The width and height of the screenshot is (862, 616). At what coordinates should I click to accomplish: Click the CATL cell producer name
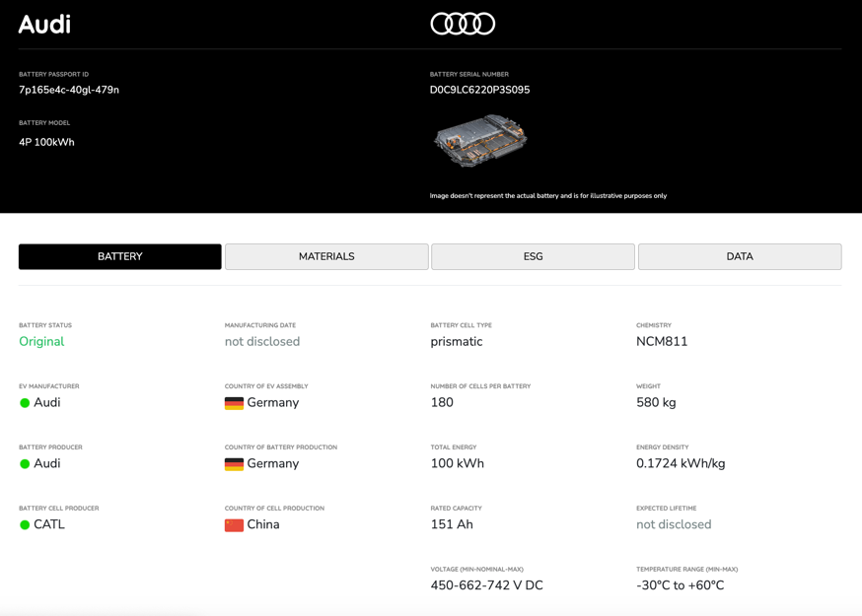[49, 524]
